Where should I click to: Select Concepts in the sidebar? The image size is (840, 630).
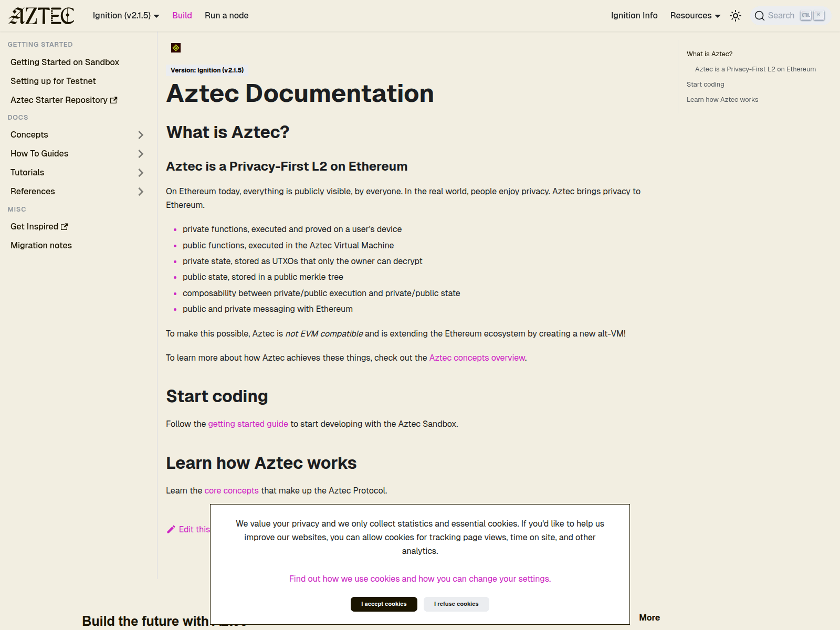pyautogui.click(x=29, y=134)
